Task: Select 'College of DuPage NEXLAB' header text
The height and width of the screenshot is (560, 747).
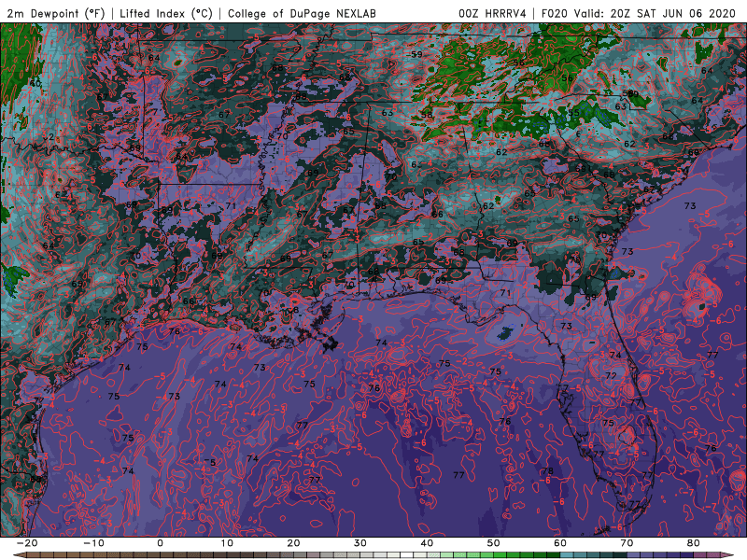Action: pos(302,13)
